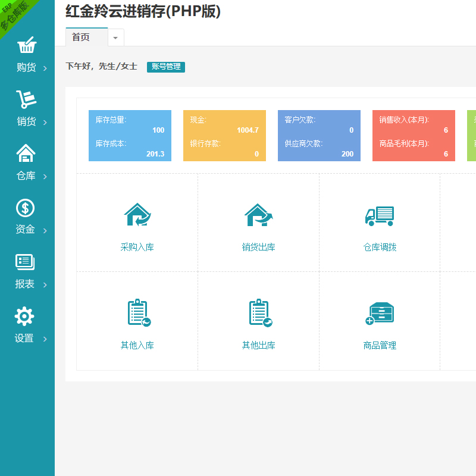The image size is (476, 476).
Task: Expand the 资金 submenu chevron
Action: point(45,230)
